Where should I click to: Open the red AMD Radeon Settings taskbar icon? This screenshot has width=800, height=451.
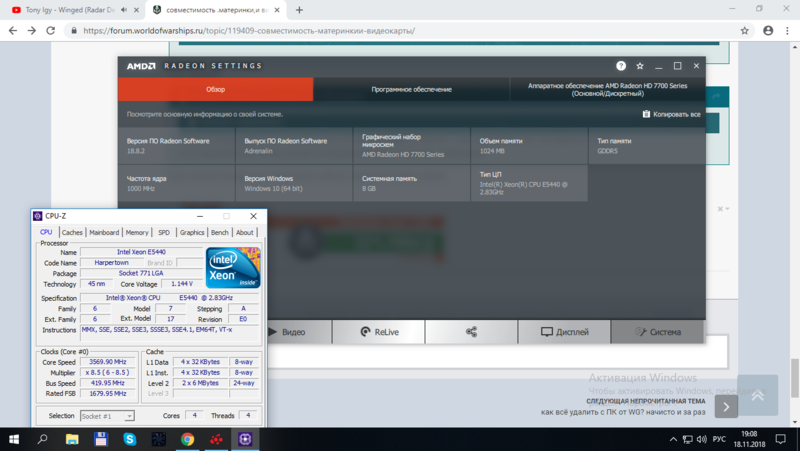216,439
